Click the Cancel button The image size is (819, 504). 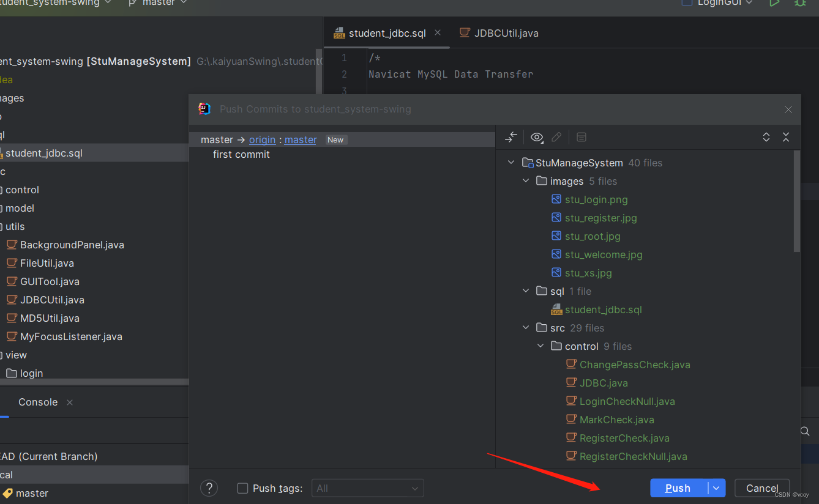coord(762,488)
